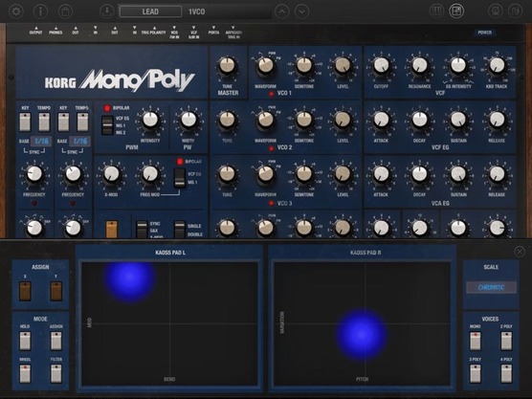Image resolution: width=532 pixels, height=399 pixels.
Task: Click the VCO 1 red LED indicator
Action: point(271,94)
